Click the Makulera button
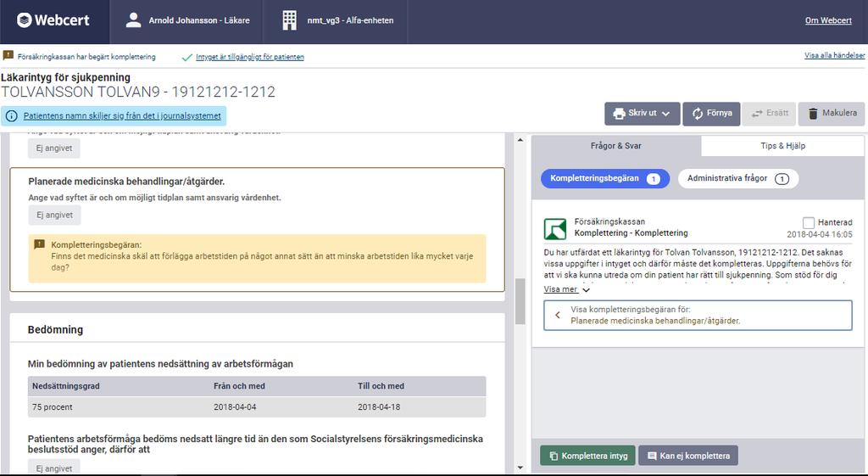Viewport: 868px width, 476px height. click(x=832, y=114)
